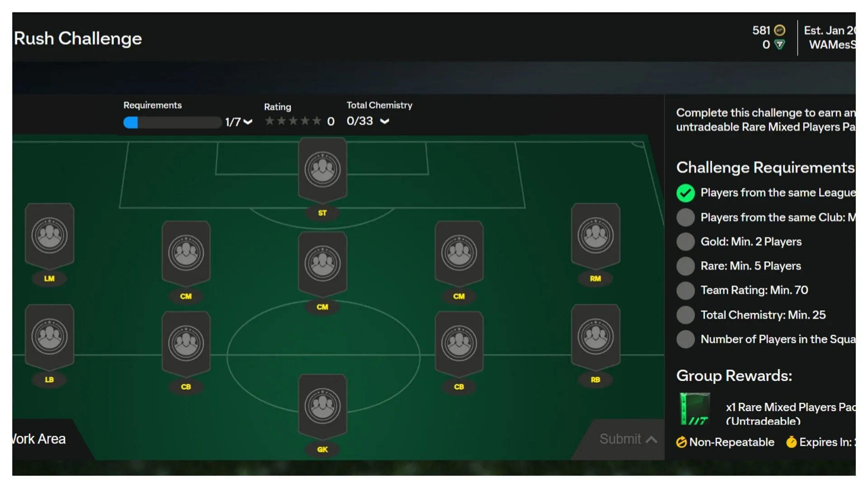This screenshot has width=868, height=488.
Task: Toggle the green checkmark league requirement
Action: pyautogui.click(x=685, y=192)
